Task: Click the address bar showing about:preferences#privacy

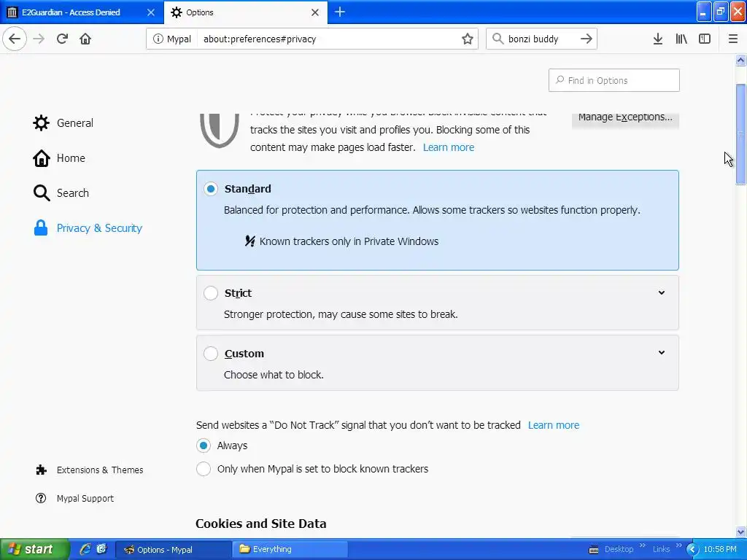Action: [312, 39]
